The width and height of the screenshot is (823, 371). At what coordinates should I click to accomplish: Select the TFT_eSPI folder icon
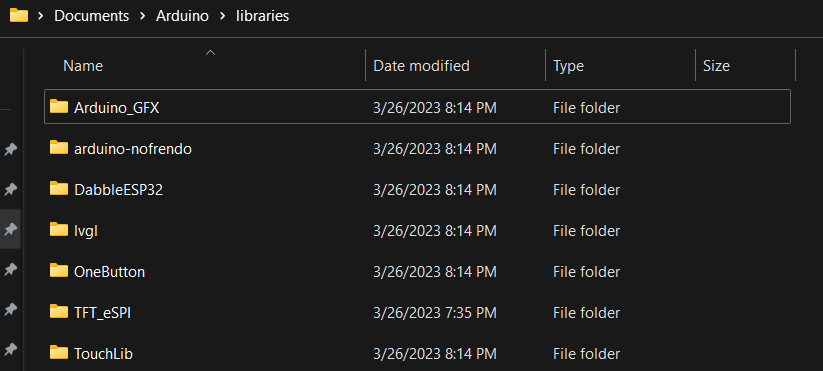(59, 312)
